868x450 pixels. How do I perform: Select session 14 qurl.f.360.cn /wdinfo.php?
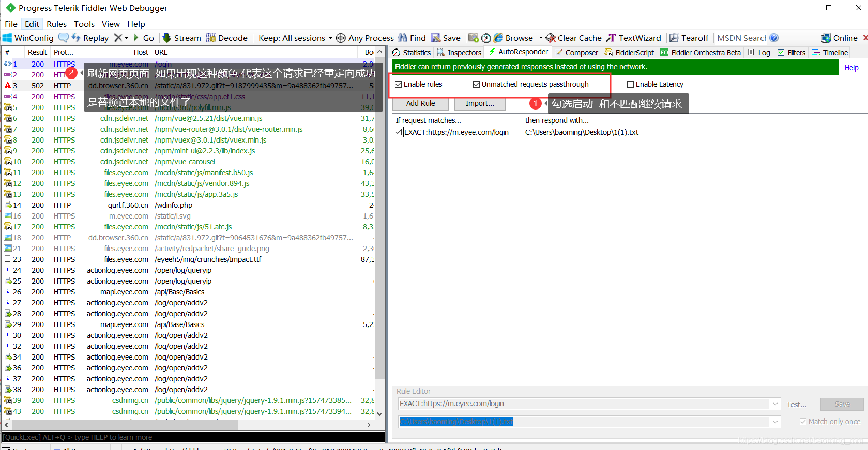(189, 205)
